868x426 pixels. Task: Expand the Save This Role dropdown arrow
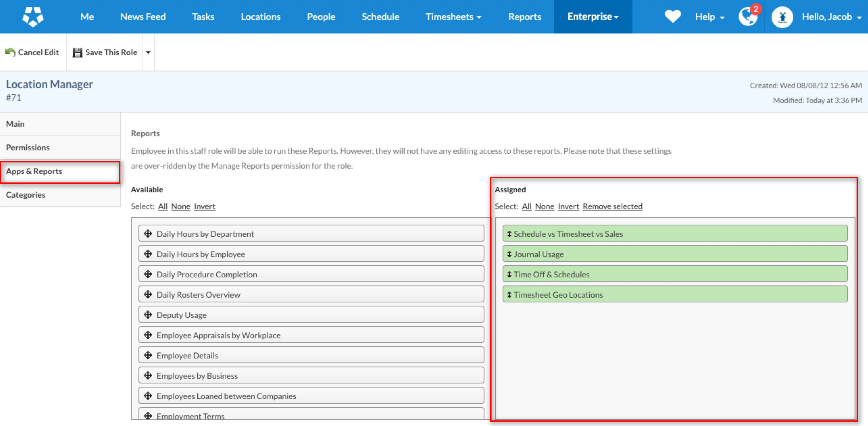148,52
